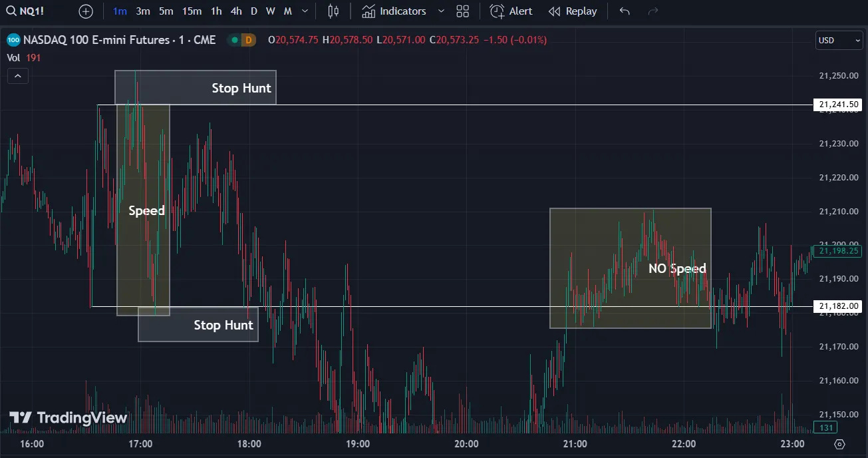Click the undo arrow
This screenshot has height=458, width=868.
[x=625, y=11]
